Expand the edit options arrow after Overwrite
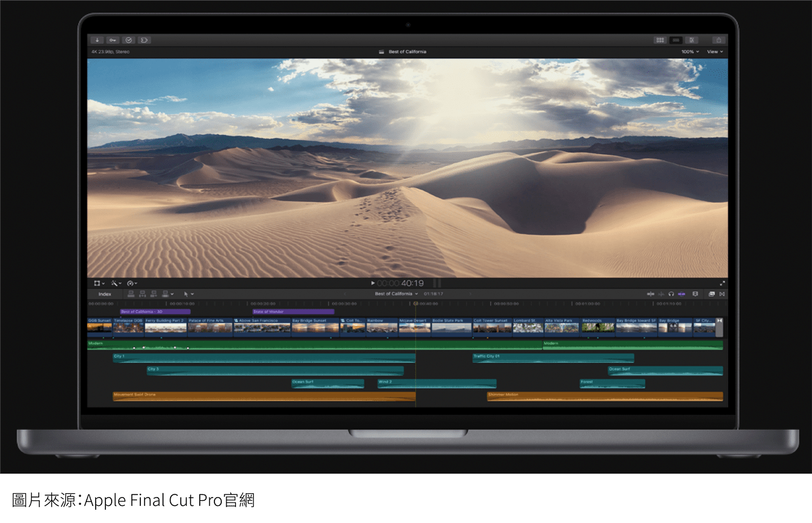This screenshot has height=523, width=812. (173, 294)
